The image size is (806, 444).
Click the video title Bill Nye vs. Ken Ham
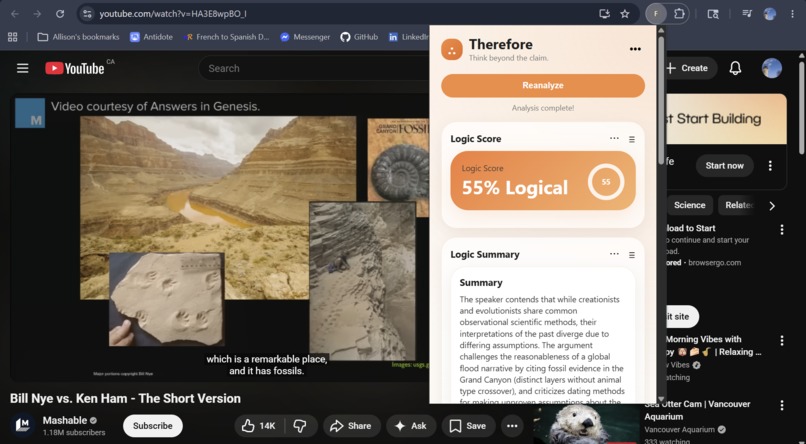pyautogui.click(x=125, y=398)
